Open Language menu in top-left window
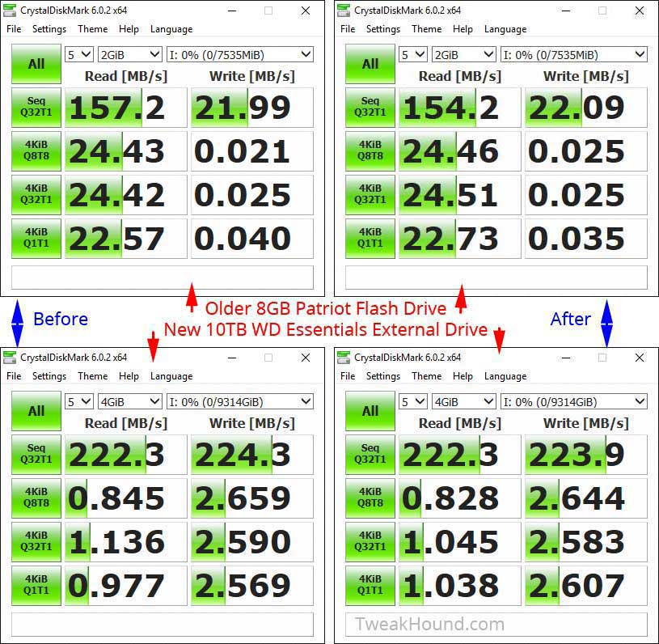This screenshot has width=659, height=644. (171, 29)
